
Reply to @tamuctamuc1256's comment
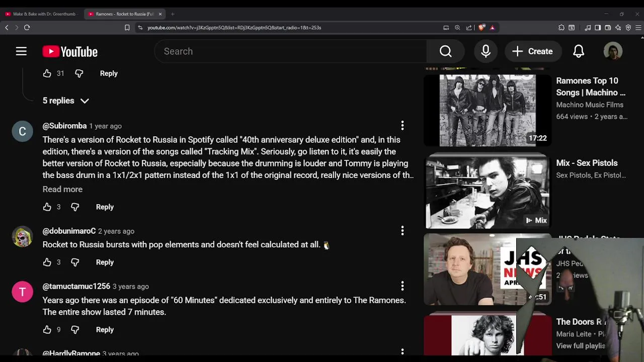coord(105,330)
